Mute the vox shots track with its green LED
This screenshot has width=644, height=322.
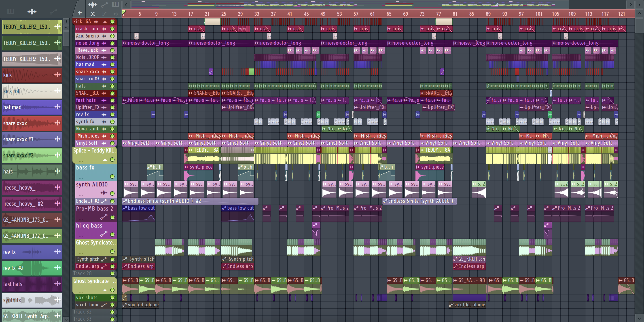112,298
